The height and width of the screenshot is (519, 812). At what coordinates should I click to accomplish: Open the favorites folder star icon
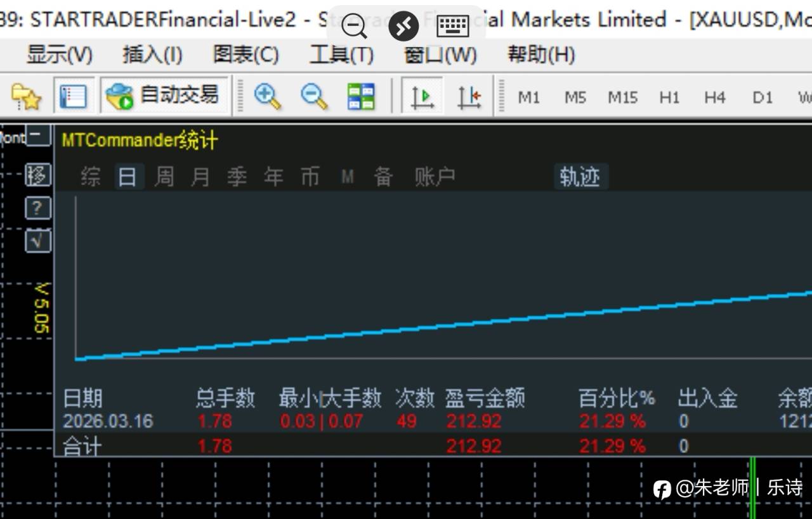pos(26,96)
